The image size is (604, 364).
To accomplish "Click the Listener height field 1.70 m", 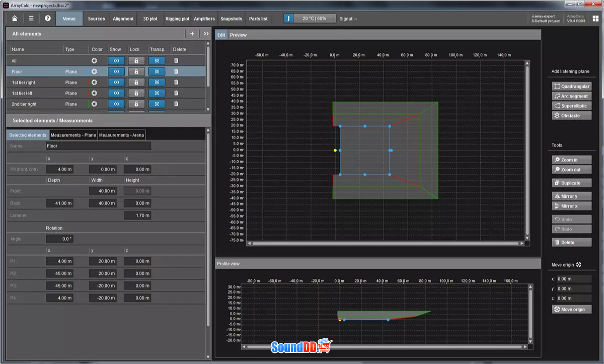I will (x=137, y=215).
